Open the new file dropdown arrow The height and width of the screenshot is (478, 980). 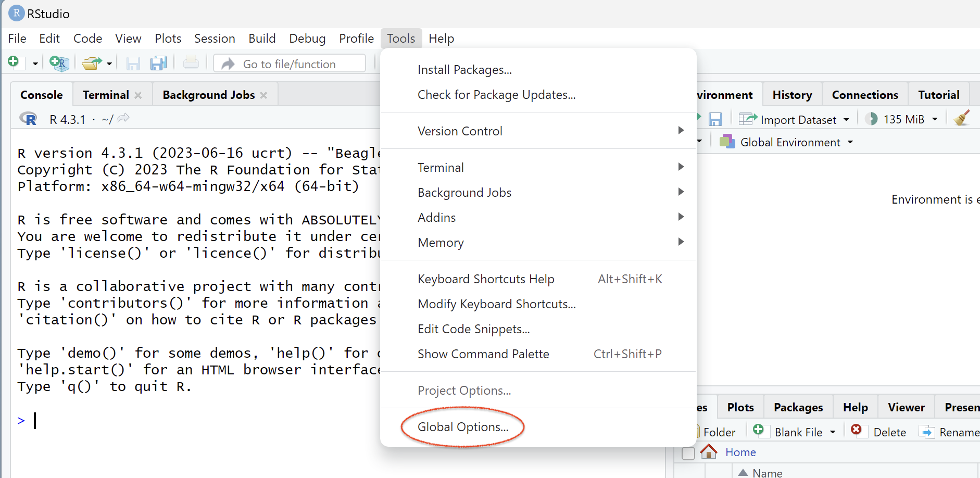coord(35,64)
